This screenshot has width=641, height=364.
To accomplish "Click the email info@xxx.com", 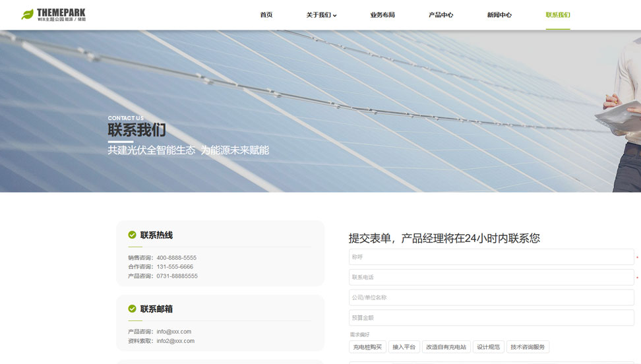I will point(173,332).
